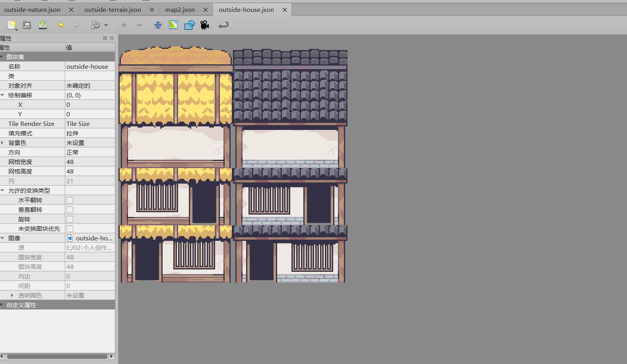Switch to the outside-terrain.json tab
This screenshot has height=364, width=627.
(x=113, y=10)
